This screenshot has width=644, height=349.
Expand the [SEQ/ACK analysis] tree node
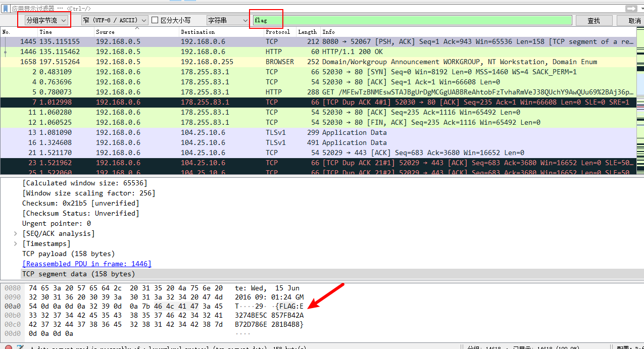click(16, 233)
